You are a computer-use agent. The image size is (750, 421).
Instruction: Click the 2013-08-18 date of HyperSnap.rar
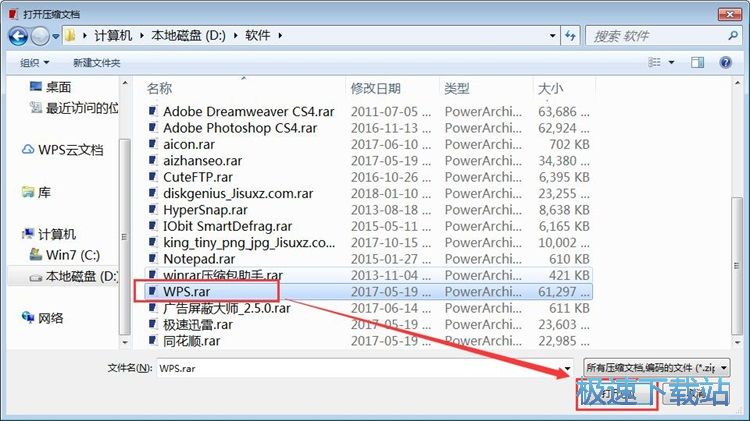[x=391, y=210]
